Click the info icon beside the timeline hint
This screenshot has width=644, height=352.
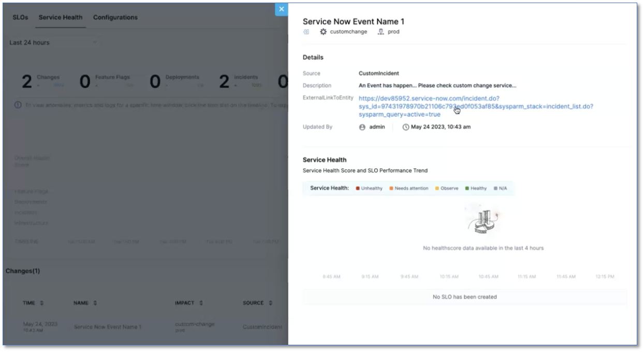pyautogui.click(x=18, y=105)
